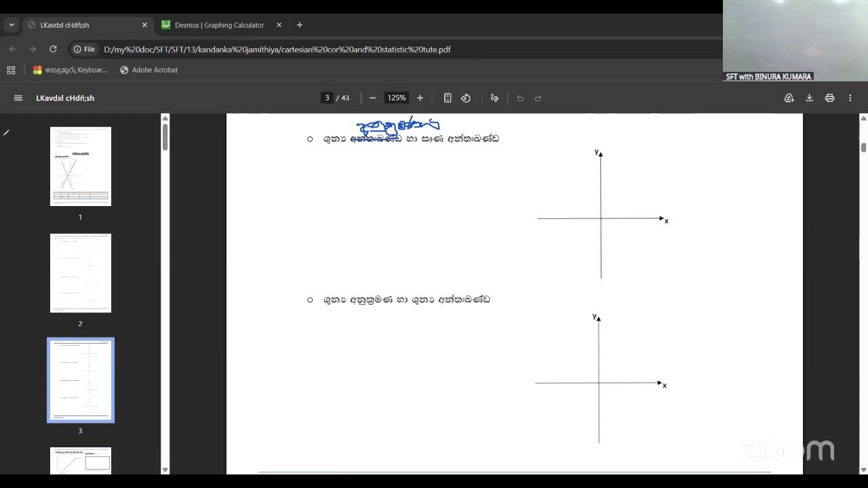Click the '/ 43' page count text
Viewport: 868px width, 488px height.
coord(342,98)
